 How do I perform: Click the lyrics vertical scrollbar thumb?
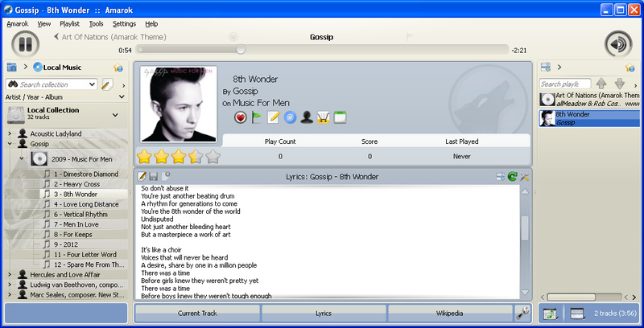(x=525, y=228)
